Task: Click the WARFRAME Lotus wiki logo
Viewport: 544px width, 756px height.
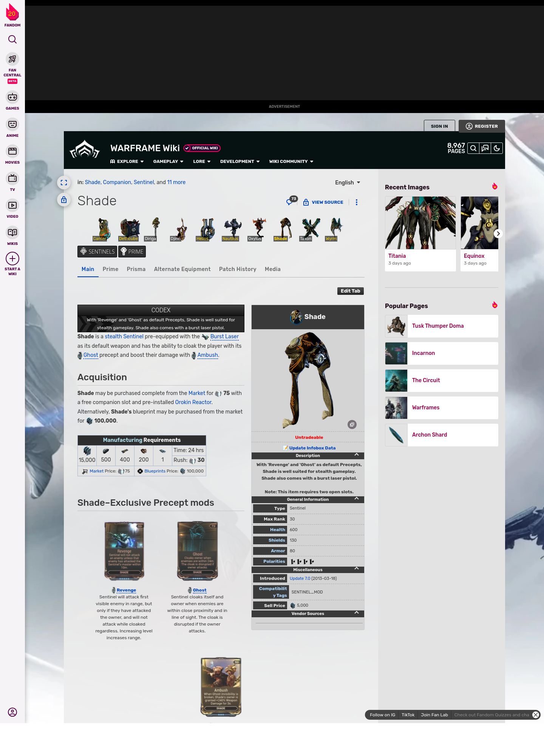Action: tap(85, 149)
